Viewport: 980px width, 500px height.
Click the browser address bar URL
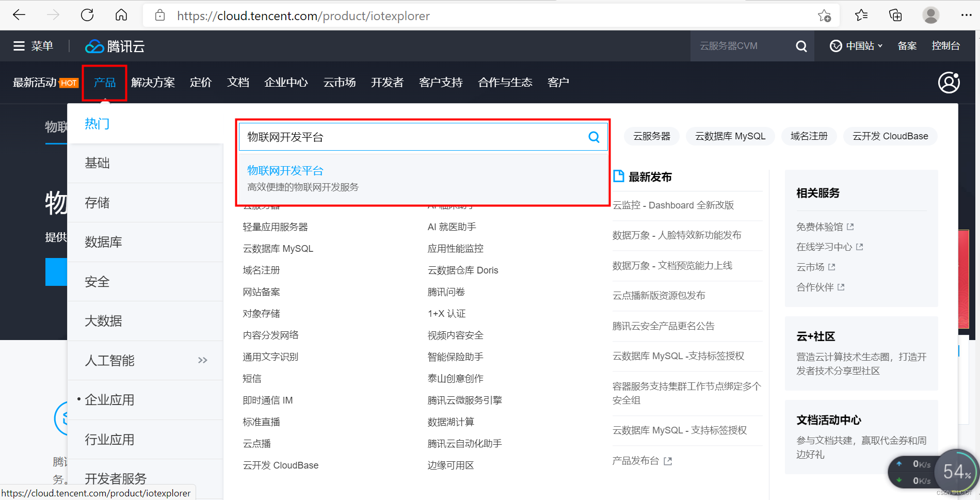pyautogui.click(x=303, y=16)
